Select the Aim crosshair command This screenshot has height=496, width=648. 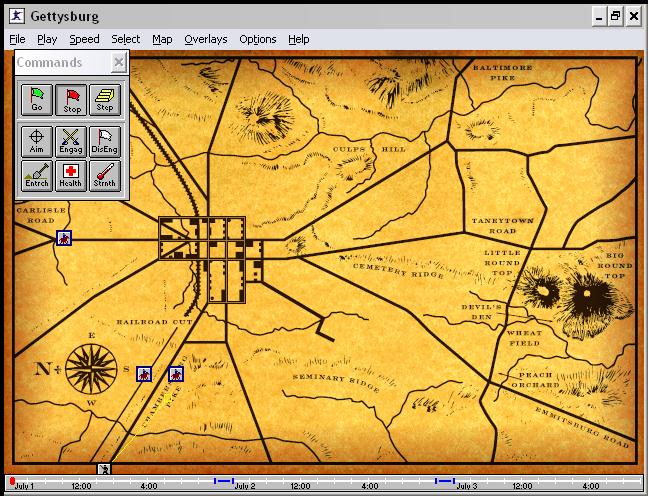tap(37, 141)
